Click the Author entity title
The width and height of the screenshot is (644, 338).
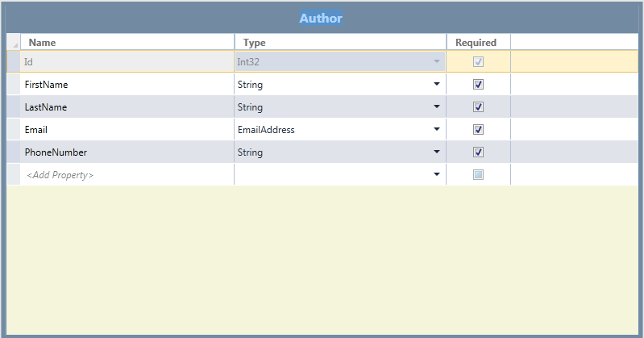click(321, 18)
